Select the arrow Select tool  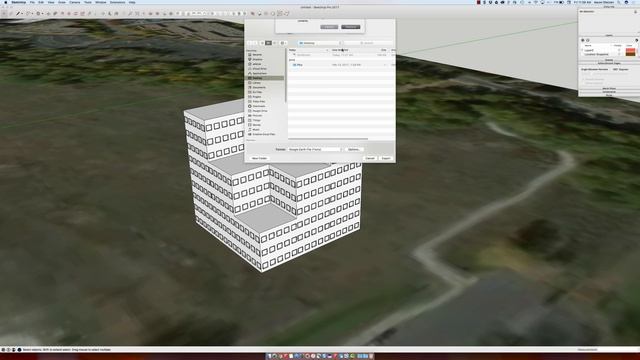coord(4,13)
